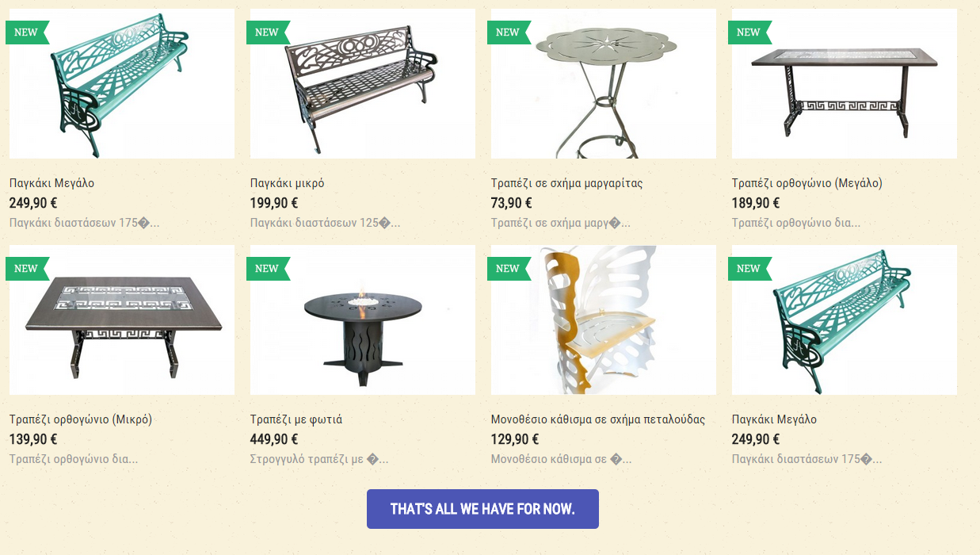
Task: Click the Παγκάκι μικρό product title
Action: pyautogui.click(x=287, y=183)
